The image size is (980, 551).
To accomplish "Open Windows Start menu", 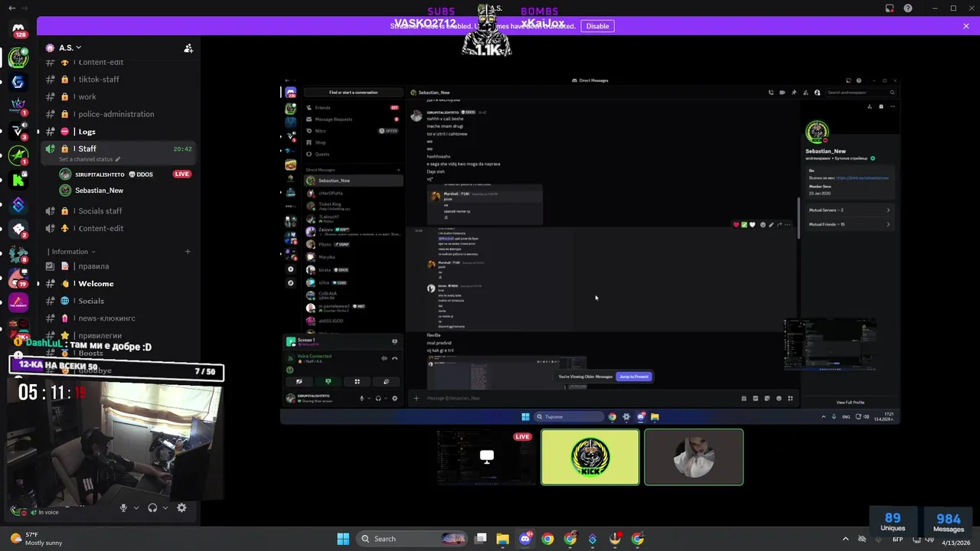I will click(x=343, y=539).
